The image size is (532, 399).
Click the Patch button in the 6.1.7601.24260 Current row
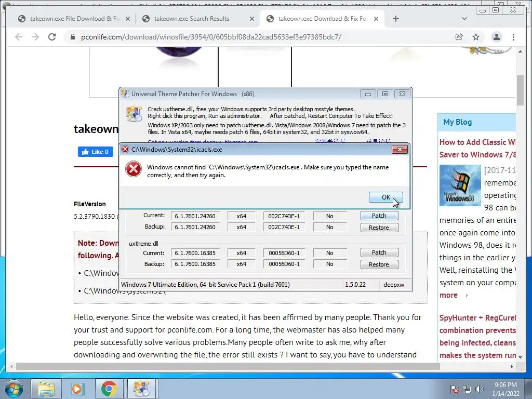point(379,216)
